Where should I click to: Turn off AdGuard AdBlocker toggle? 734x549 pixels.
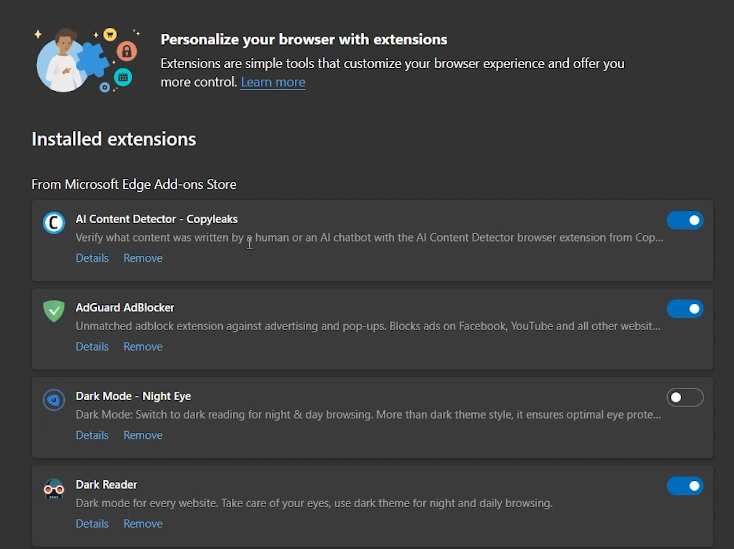(685, 309)
